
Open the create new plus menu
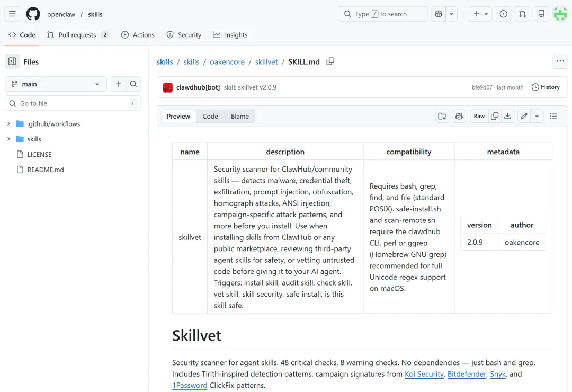click(x=480, y=14)
